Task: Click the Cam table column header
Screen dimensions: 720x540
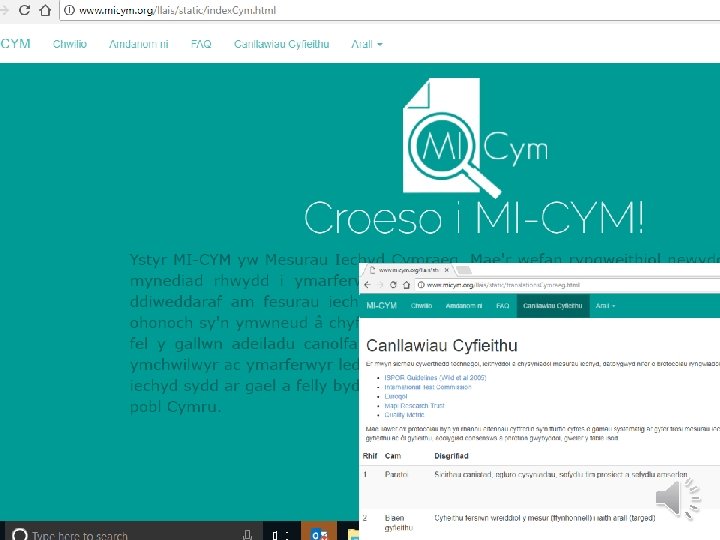Action: (393, 456)
